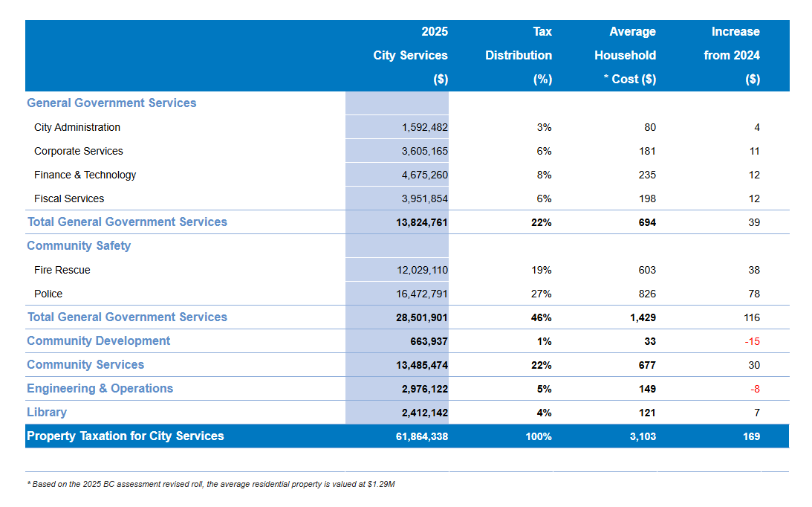Screen dimensions: 812x507
Task: Select the total 28,501,901
Action: [x=422, y=317]
